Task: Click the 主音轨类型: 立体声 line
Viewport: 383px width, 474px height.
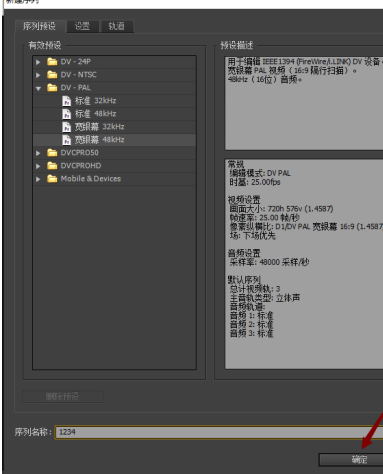Action: click(x=265, y=298)
